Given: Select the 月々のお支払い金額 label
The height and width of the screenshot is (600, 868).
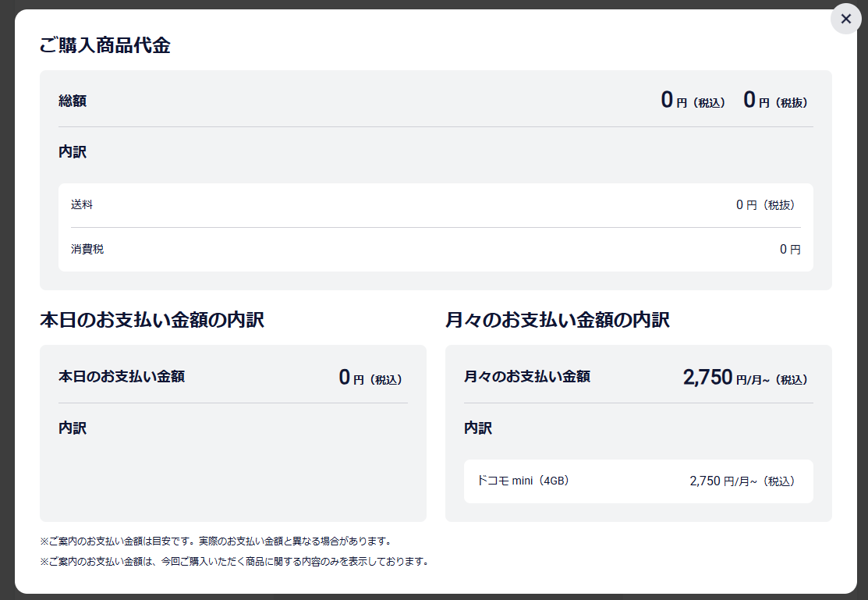Looking at the screenshot, I should 527,376.
